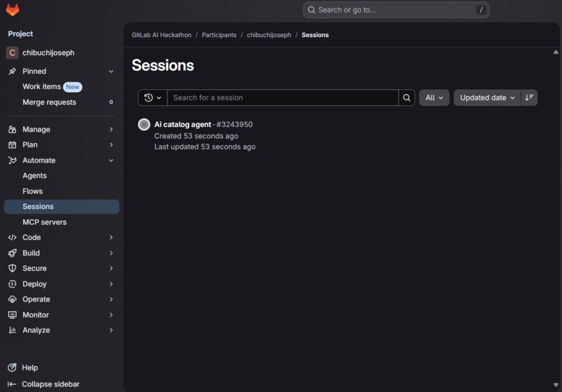Click the Collapse sidebar arrow icon
The image size is (562, 392).
point(12,384)
